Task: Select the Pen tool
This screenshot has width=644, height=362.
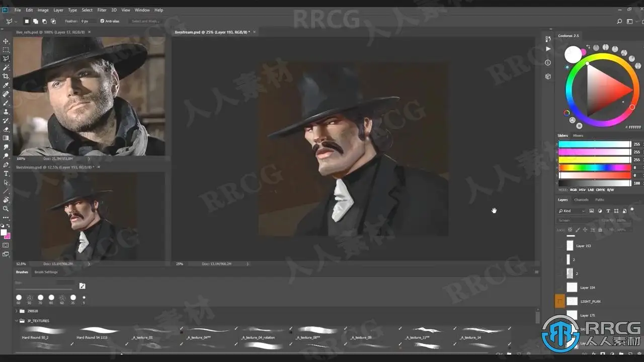Action: [6, 164]
